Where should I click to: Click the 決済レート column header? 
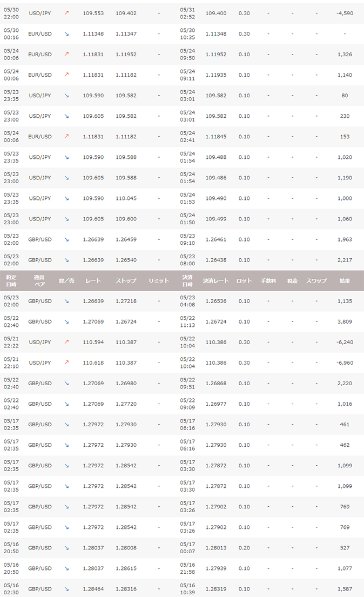216,281
